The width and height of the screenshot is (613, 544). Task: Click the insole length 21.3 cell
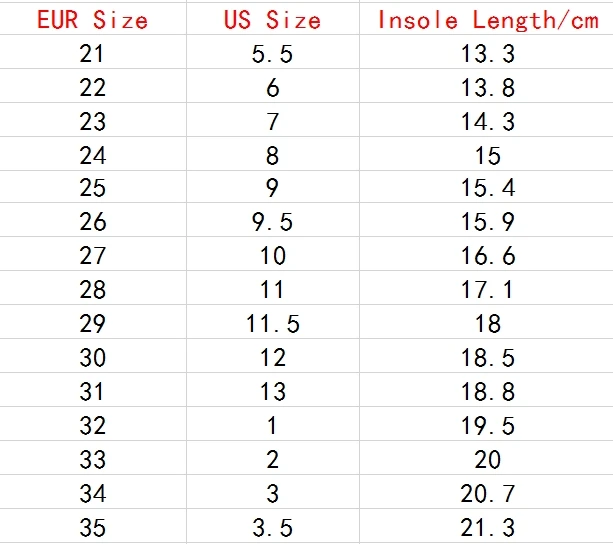click(x=486, y=526)
